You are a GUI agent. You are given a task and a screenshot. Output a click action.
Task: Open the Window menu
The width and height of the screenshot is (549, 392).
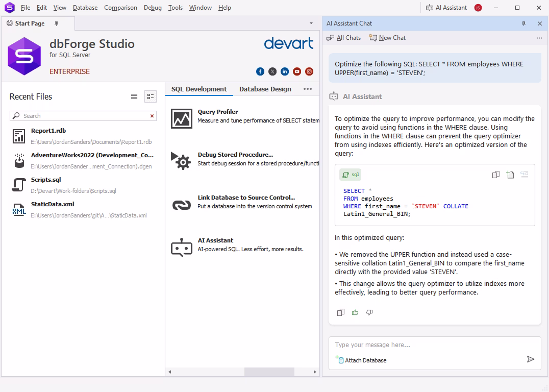[x=201, y=8]
